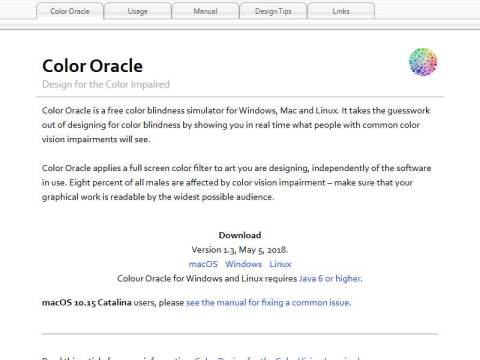This screenshot has width=480, height=360.
Task: Download the Windows version
Action: 243,264
